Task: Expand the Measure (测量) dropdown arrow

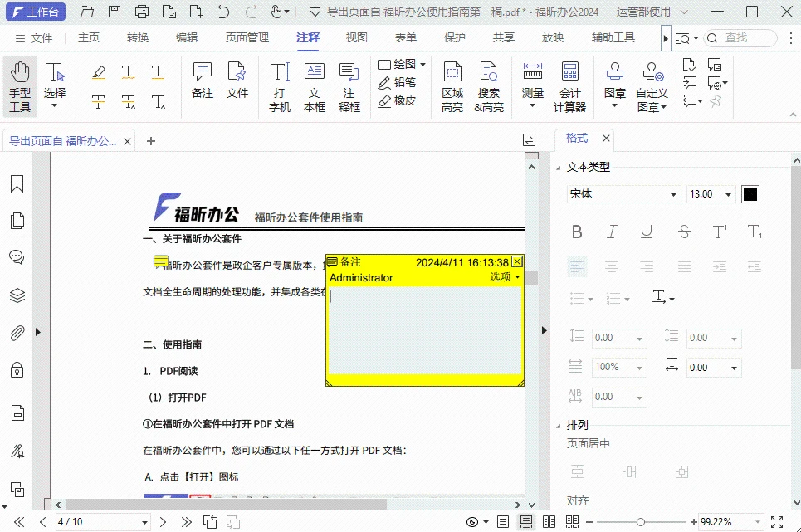Action: point(532,105)
